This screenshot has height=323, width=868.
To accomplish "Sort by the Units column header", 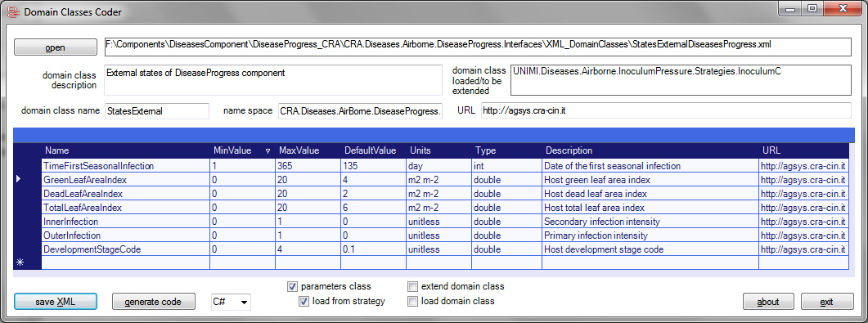I will point(438,150).
